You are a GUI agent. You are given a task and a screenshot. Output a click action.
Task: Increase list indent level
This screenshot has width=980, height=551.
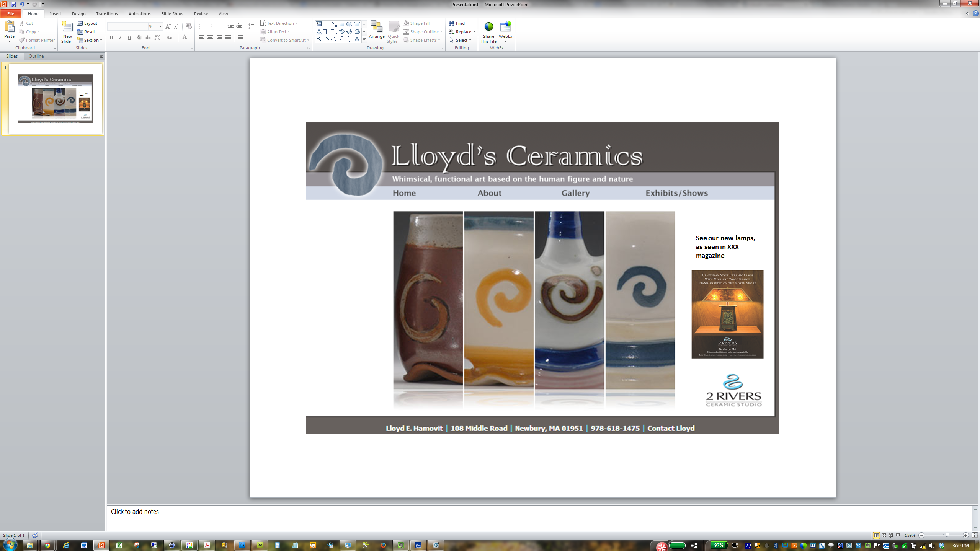click(x=239, y=26)
